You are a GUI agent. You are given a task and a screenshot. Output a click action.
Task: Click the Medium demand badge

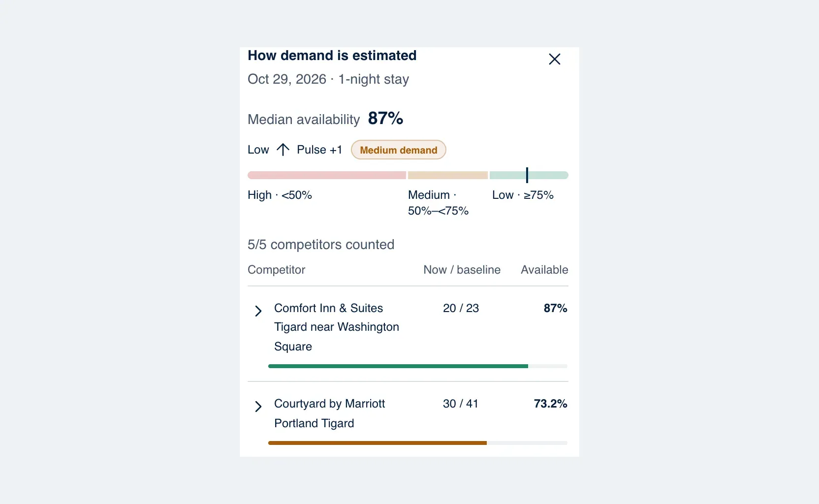pyautogui.click(x=399, y=150)
